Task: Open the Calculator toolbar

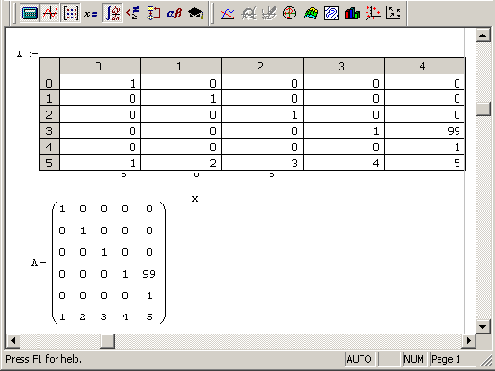Action: coord(29,13)
